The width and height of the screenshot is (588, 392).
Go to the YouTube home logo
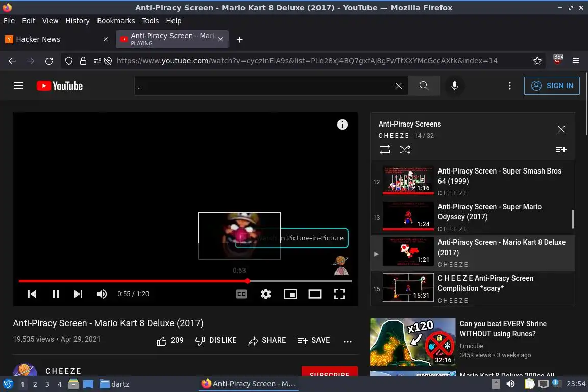[60, 86]
